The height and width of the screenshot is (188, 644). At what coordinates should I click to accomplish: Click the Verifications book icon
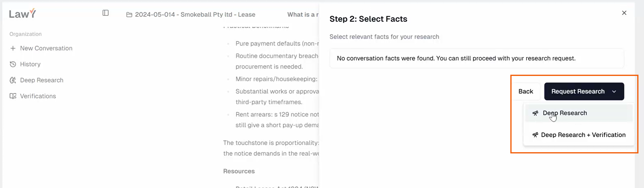(x=13, y=96)
